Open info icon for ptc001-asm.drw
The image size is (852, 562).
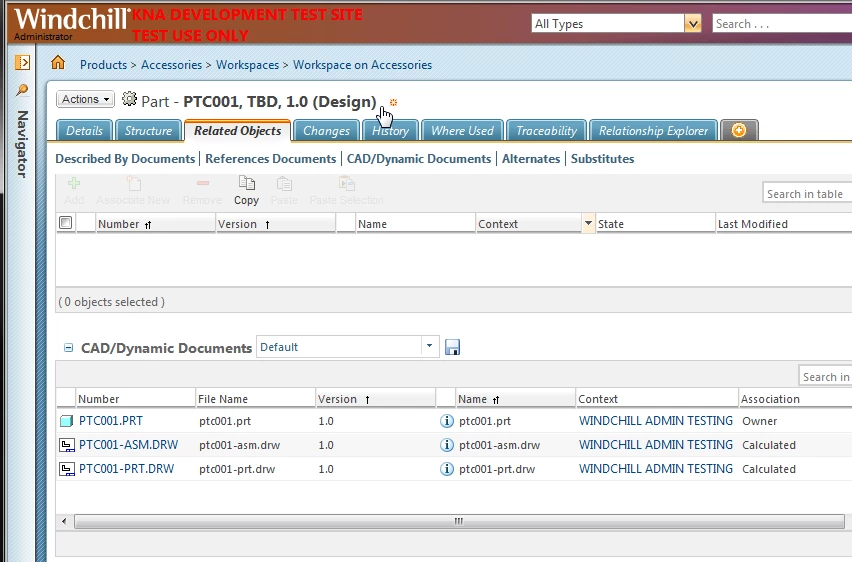pyautogui.click(x=447, y=445)
